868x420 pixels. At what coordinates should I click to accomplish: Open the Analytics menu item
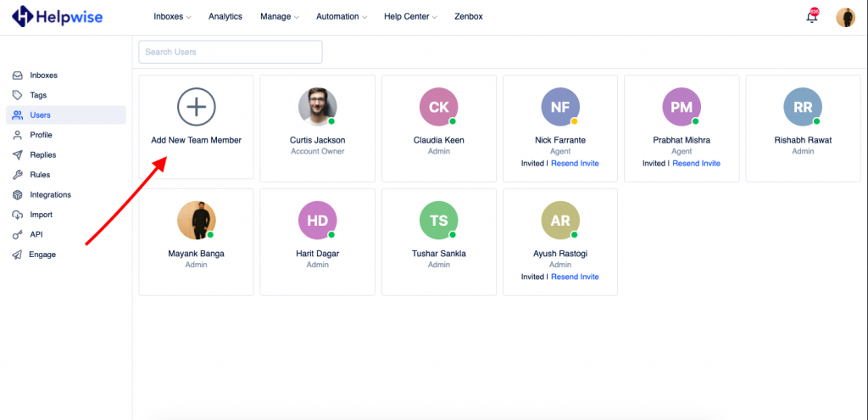coord(225,17)
